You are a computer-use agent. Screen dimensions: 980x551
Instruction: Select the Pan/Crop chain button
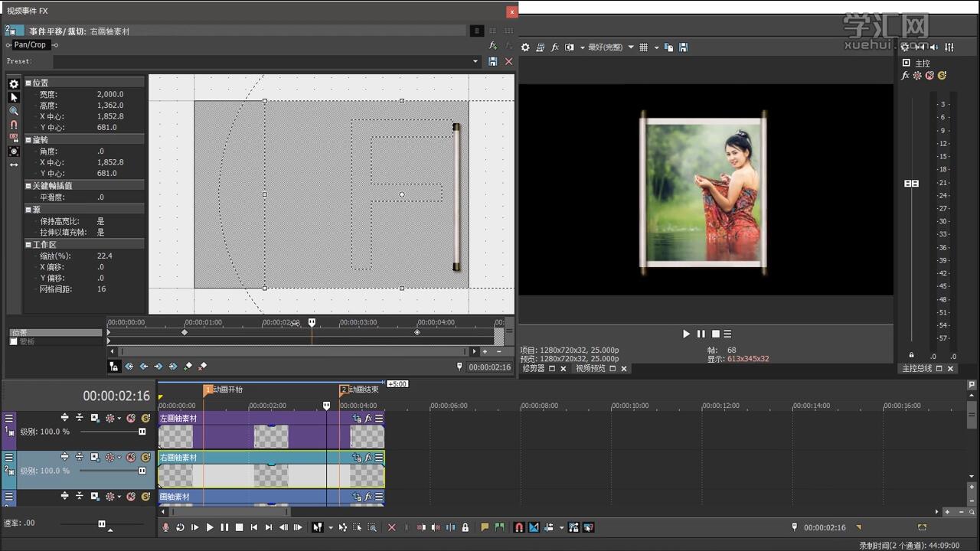pyautogui.click(x=30, y=44)
